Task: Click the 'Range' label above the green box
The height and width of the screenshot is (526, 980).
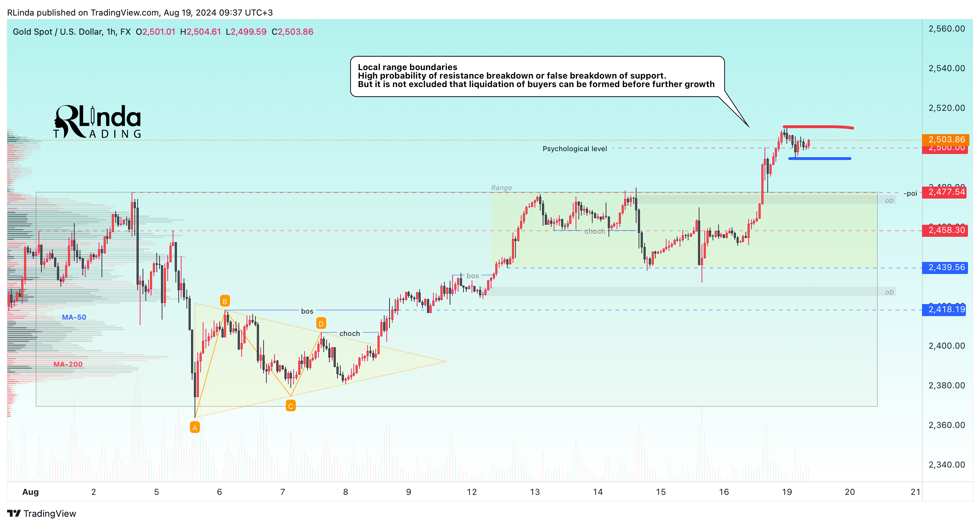Action: pyautogui.click(x=501, y=188)
